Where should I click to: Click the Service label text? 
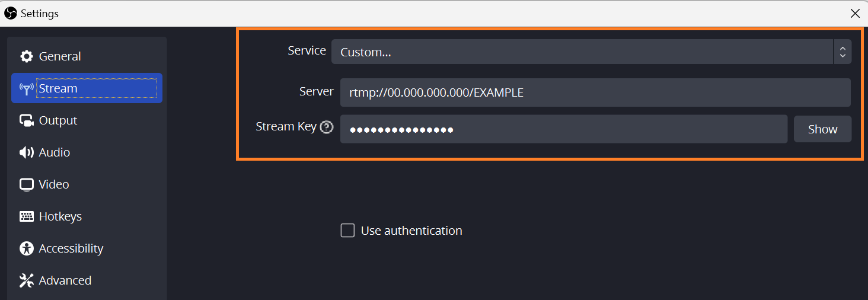pyautogui.click(x=307, y=50)
